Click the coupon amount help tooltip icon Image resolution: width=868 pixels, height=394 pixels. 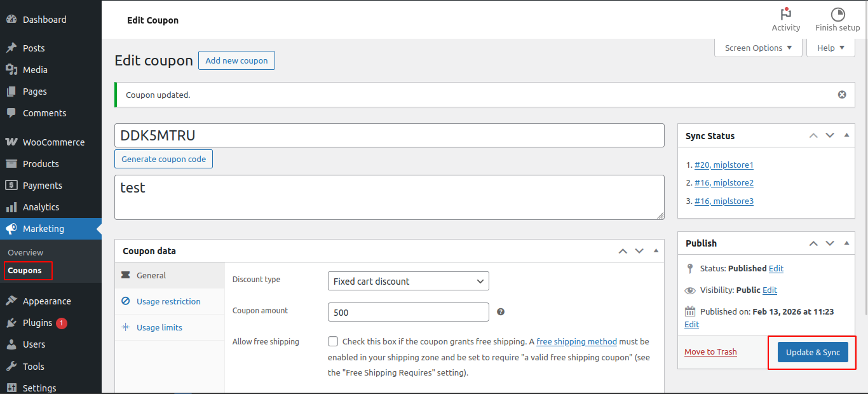pos(501,312)
